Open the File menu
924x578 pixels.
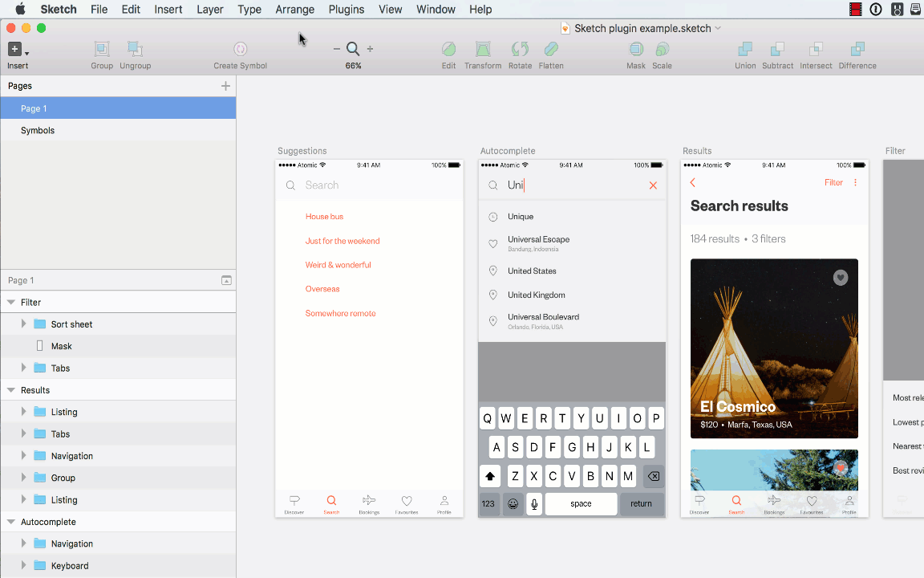pos(99,10)
